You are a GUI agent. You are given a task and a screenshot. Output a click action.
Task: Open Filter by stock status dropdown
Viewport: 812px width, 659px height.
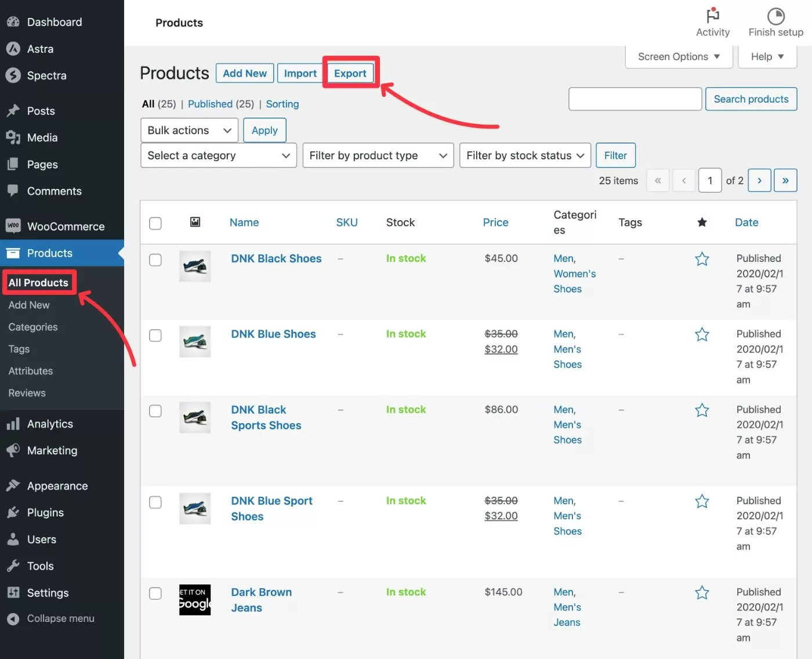(525, 155)
